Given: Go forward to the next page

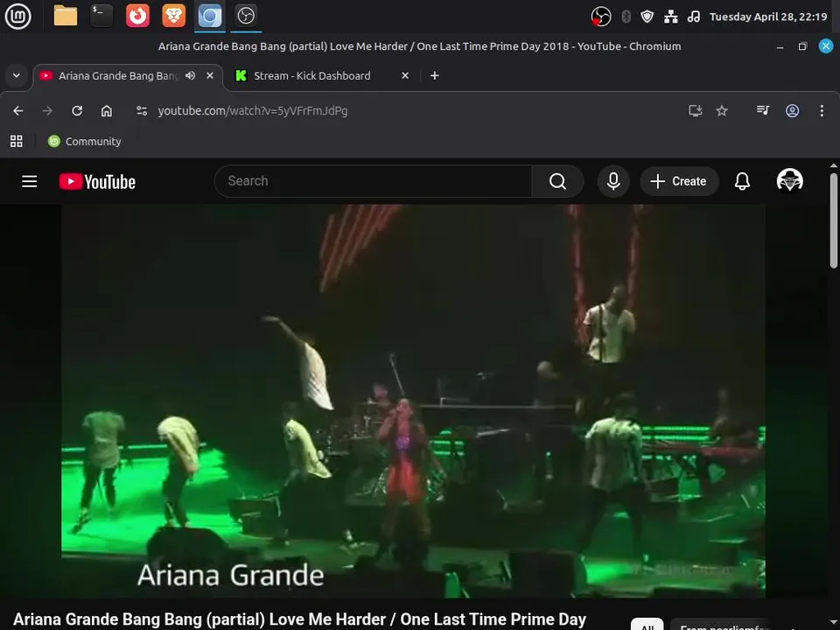Looking at the screenshot, I should tap(47, 111).
